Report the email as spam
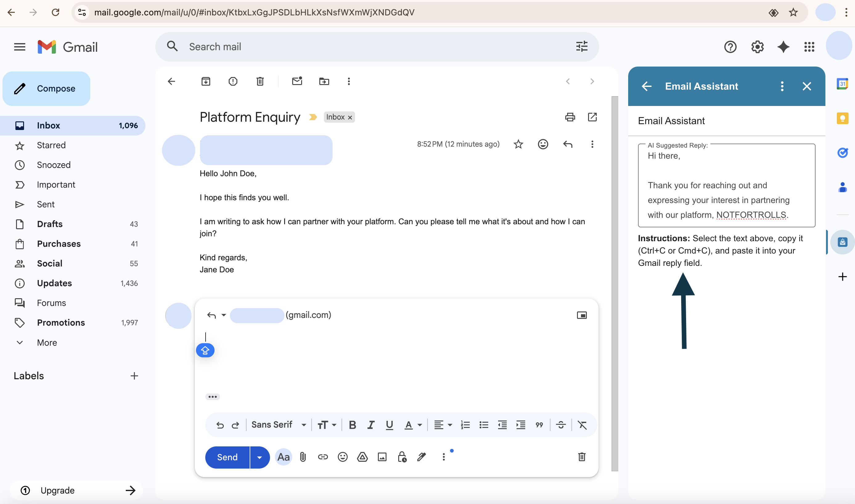This screenshot has width=855, height=504. tap(233, 81)
